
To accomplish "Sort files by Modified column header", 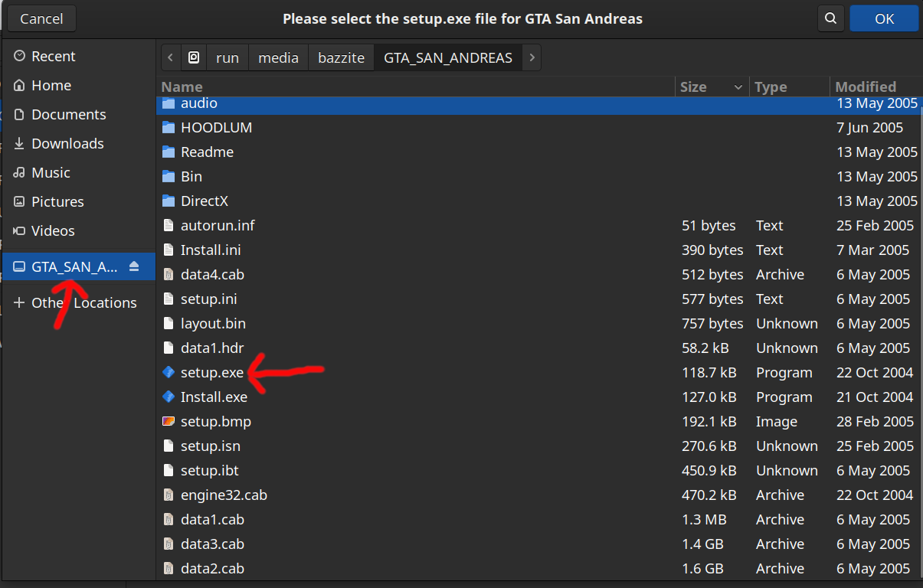I will [876, 87].
